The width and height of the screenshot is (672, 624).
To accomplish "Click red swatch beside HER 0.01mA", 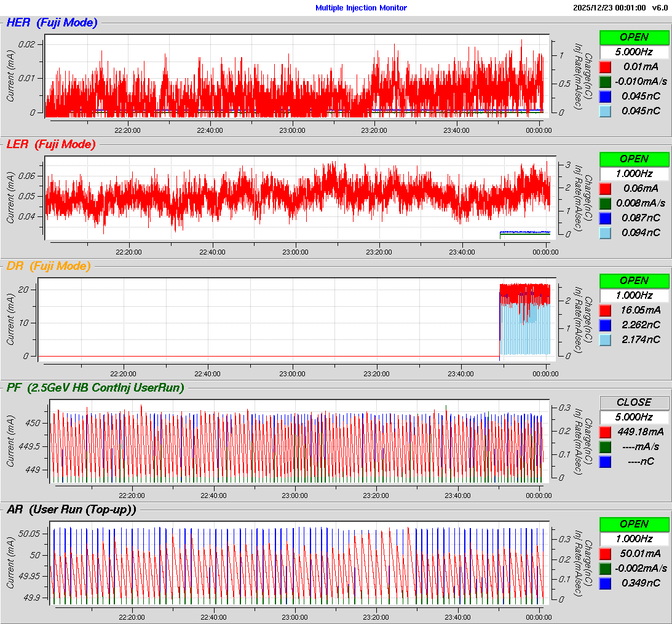I will 606,66.
